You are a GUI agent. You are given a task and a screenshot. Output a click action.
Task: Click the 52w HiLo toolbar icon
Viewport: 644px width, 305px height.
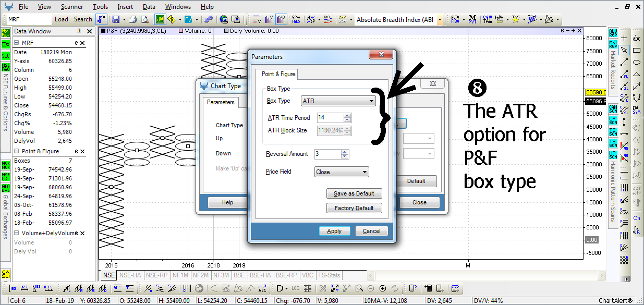tap(296, 19)
